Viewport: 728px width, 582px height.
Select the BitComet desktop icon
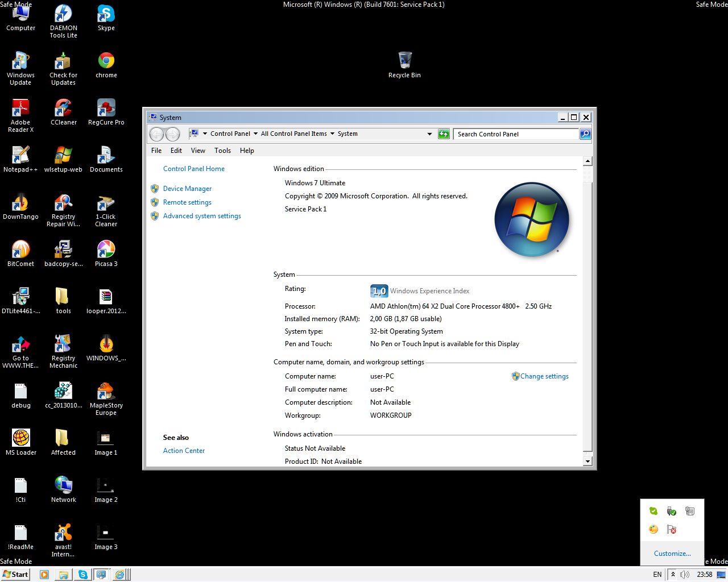coord(20,253)
